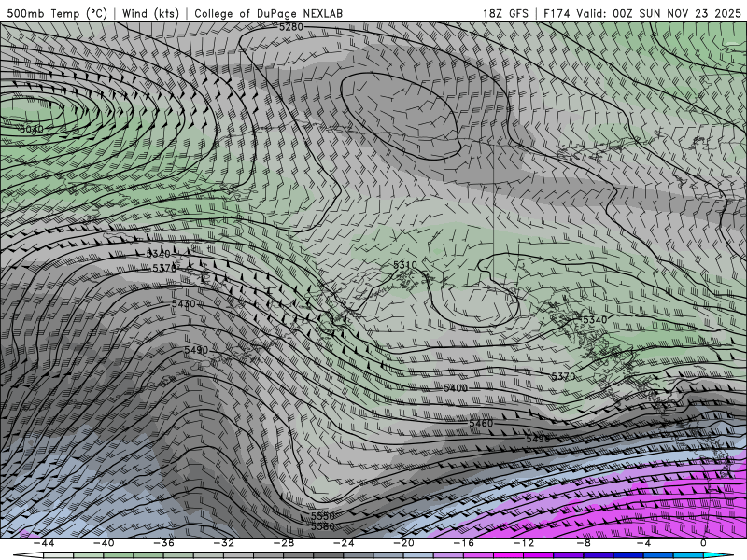
Task: Click the -28 colorbar label
Action: pyautogui.click(x=284, y=543)
